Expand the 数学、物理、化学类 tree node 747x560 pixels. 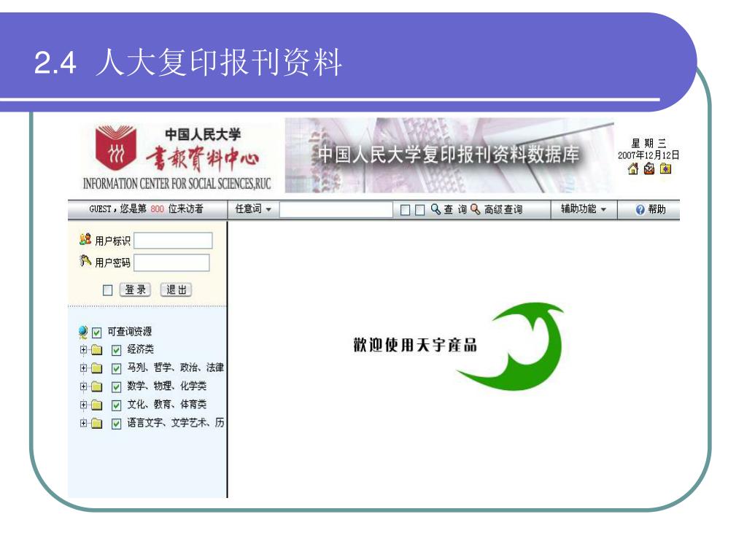click(83, 386)
